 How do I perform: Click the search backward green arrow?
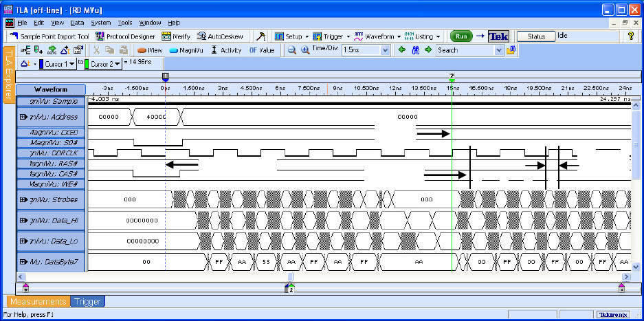pyautogui.click(x=402, y=50)
